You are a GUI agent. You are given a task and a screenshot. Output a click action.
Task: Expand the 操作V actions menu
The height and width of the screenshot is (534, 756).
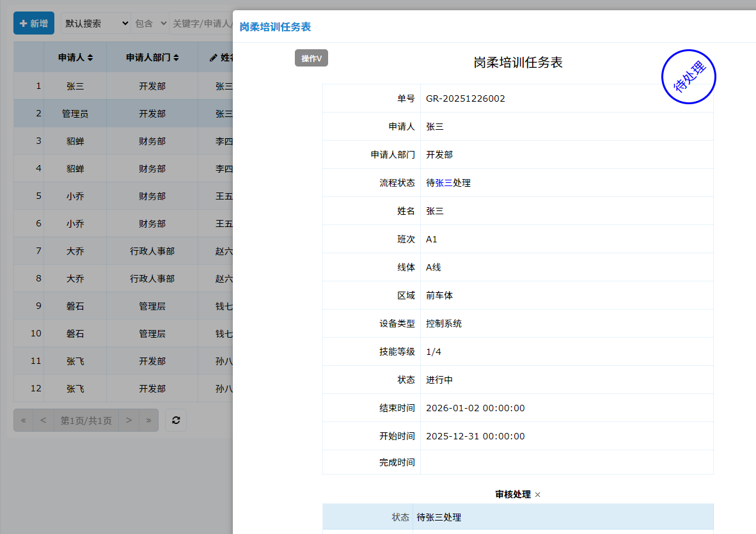pos(311,58)
